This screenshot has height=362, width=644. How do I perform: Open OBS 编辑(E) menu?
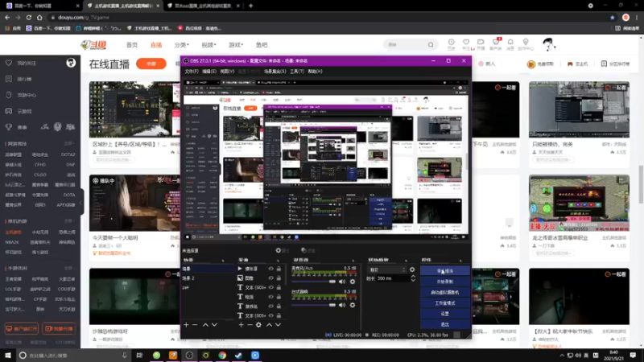(x=209, y=72)
